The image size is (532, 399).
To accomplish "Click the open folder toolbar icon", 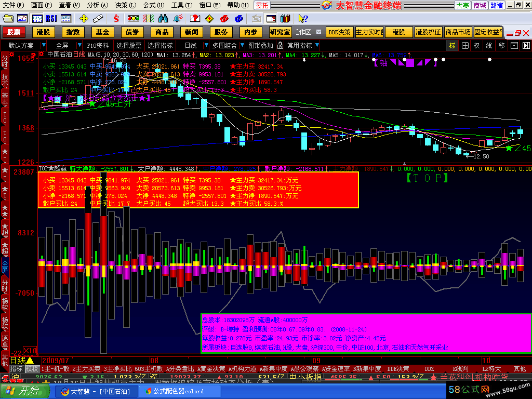I will pyautogui.click(x=8, y=18).
